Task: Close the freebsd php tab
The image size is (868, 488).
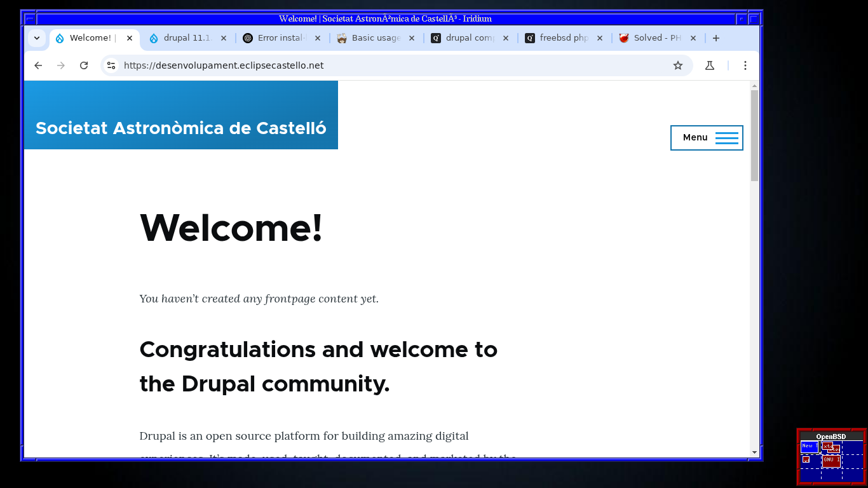Action: 600,38
